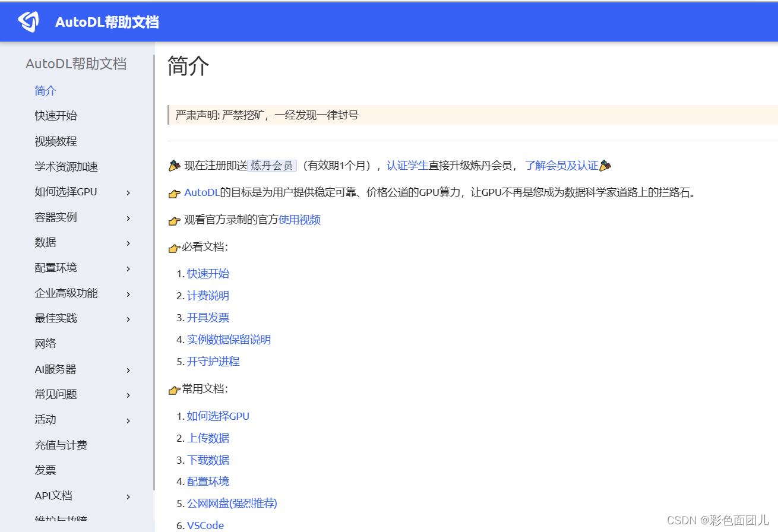Click the pointing hand icon before 必看文档
The width and height of the screenshot is (778, 532).
tap(175, 248)
